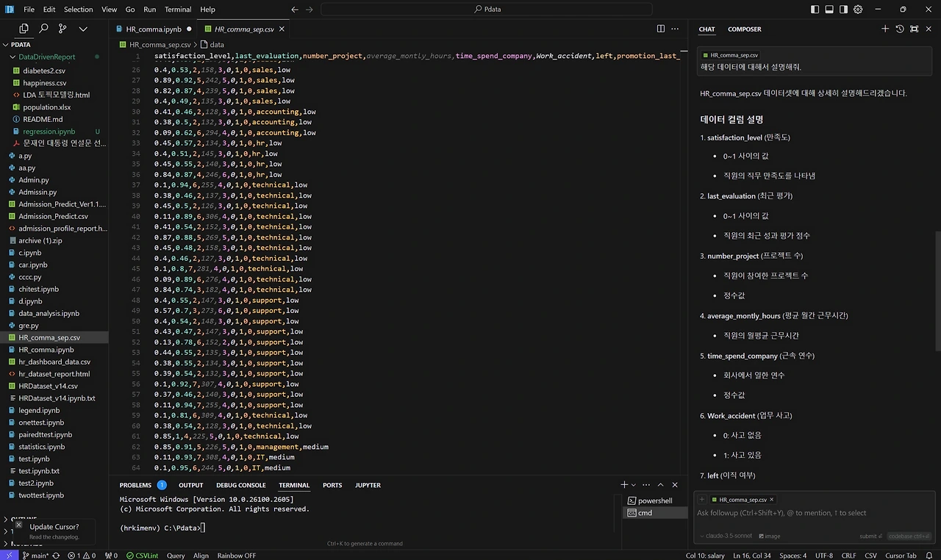
Task: Close the bottom terminal panel
Action: (x=676, y=485)
